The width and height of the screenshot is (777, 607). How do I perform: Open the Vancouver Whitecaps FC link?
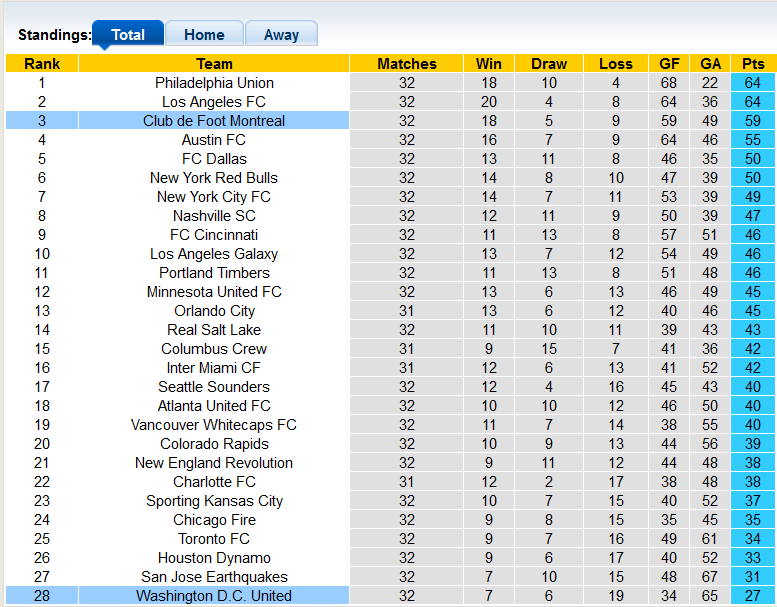pos(214,425)
